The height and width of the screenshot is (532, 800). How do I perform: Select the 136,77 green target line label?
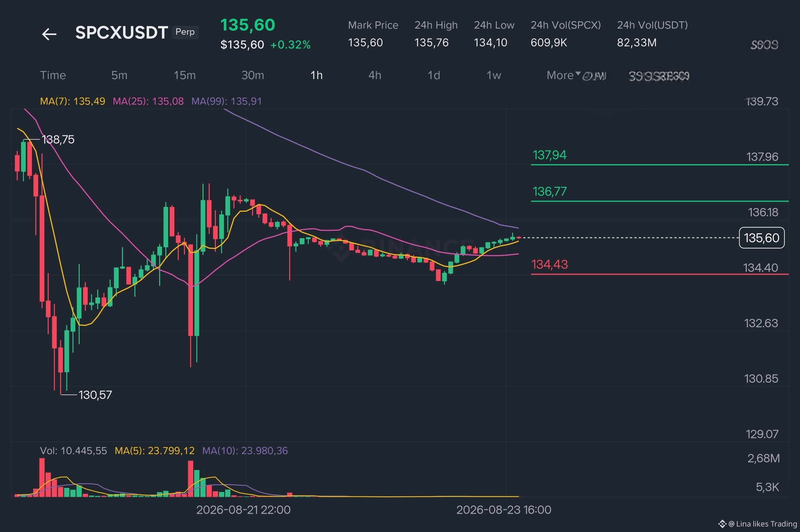click(x=549, y=192)
